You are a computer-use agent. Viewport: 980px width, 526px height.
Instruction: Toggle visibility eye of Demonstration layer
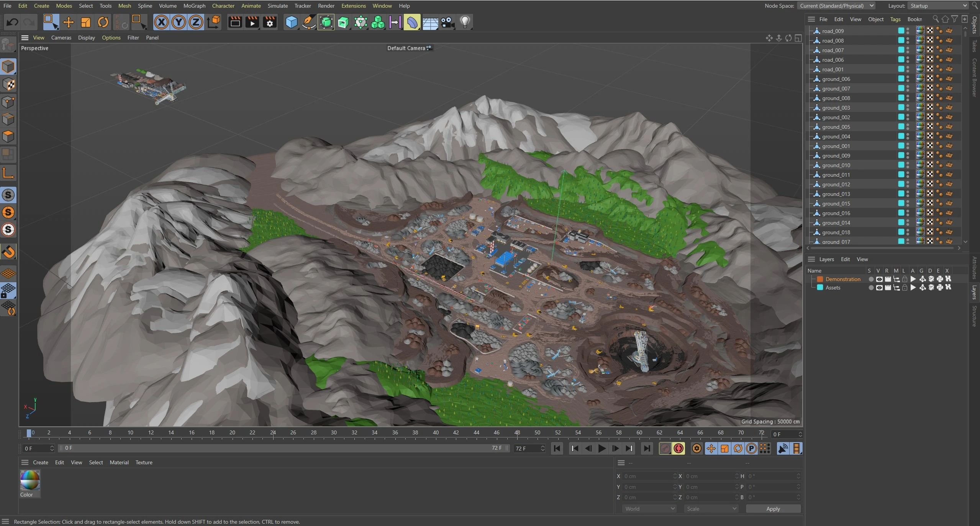pos(879,279)
